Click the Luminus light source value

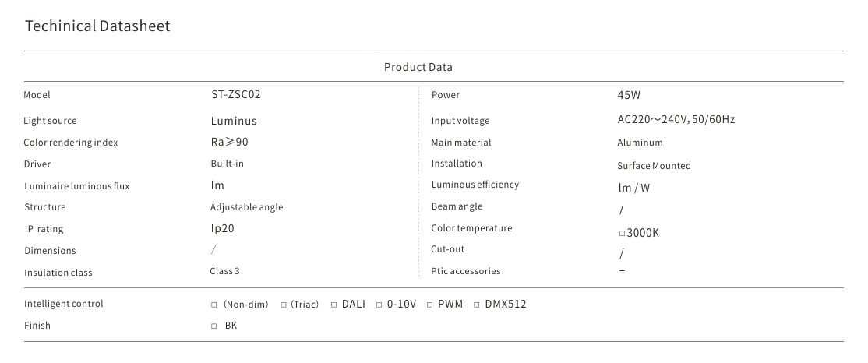click(x=233, y=121)
